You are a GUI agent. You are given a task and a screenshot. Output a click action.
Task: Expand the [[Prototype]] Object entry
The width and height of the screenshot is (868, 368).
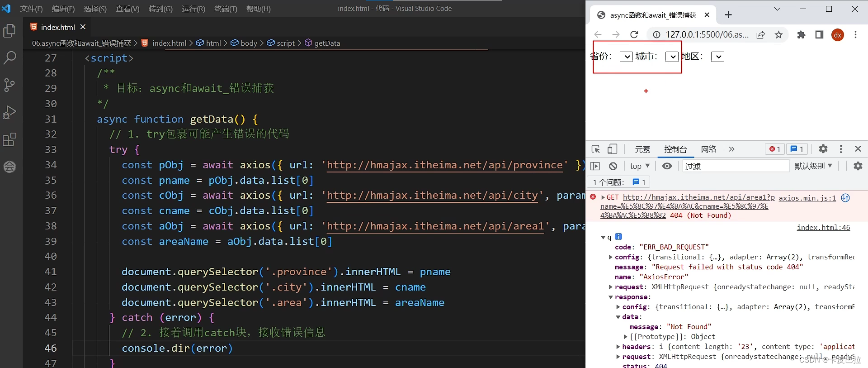pos(626,337)
